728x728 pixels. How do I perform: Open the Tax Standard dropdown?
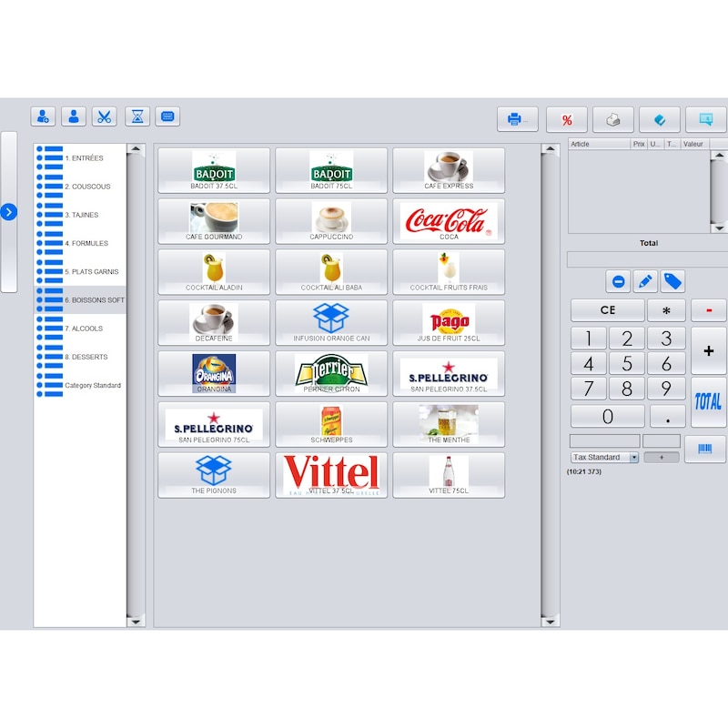(604, 457)
